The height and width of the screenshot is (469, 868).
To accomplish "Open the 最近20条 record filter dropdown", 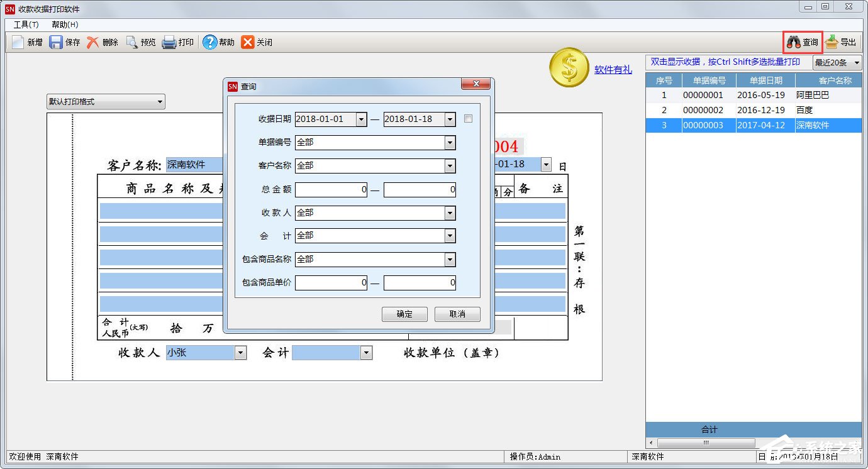I will pos(856,62).
